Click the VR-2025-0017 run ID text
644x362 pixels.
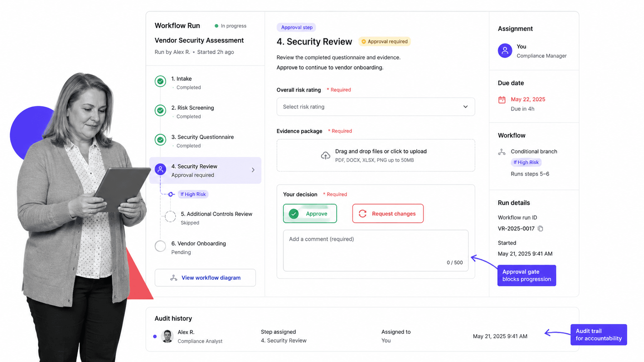click(x=516, y=229)
